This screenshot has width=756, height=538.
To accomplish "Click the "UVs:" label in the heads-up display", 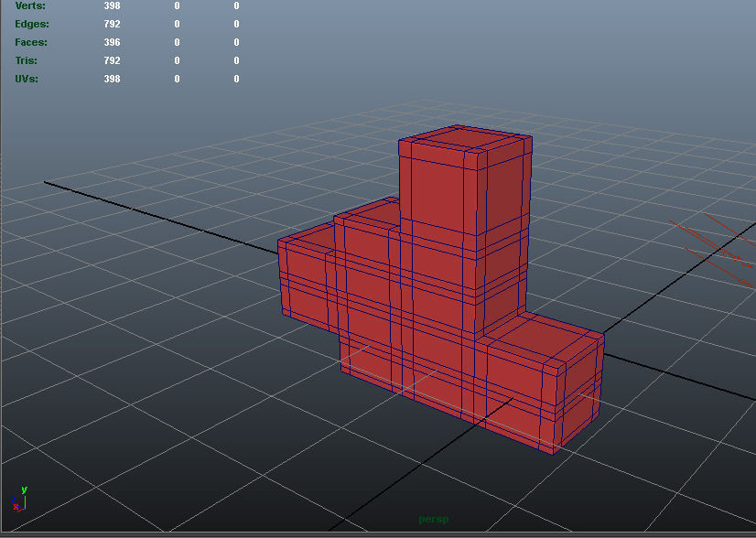I will 27,79.
